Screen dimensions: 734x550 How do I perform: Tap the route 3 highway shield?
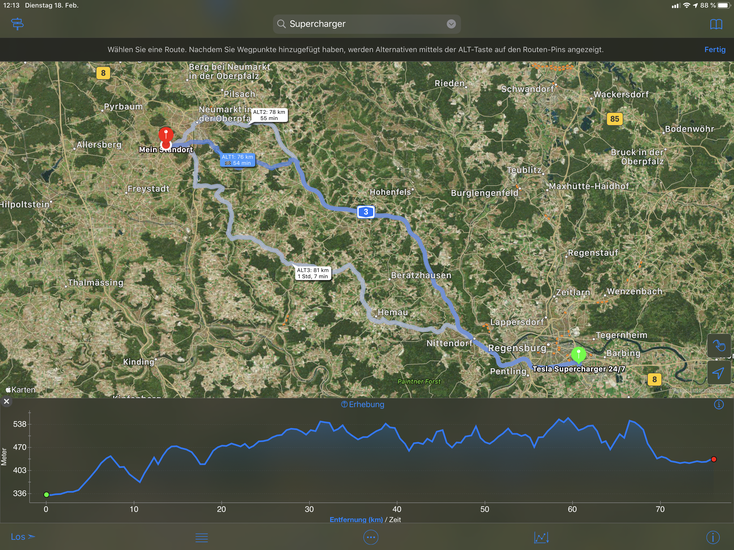point(366,212)
